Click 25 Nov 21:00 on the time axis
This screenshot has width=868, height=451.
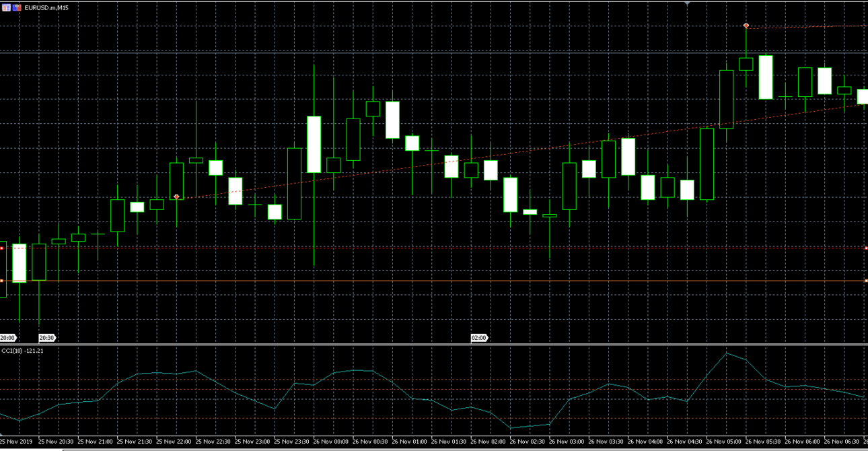[x=95, y=442]
